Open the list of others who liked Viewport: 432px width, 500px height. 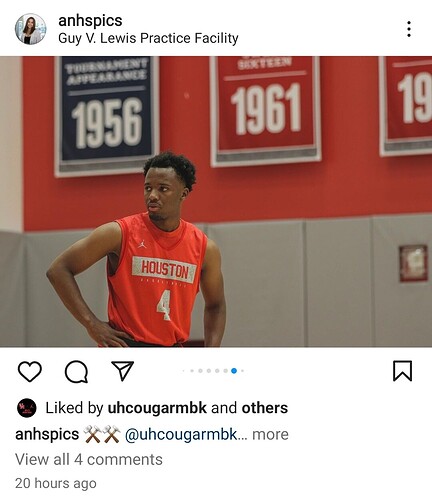click(x=265, y=408)
